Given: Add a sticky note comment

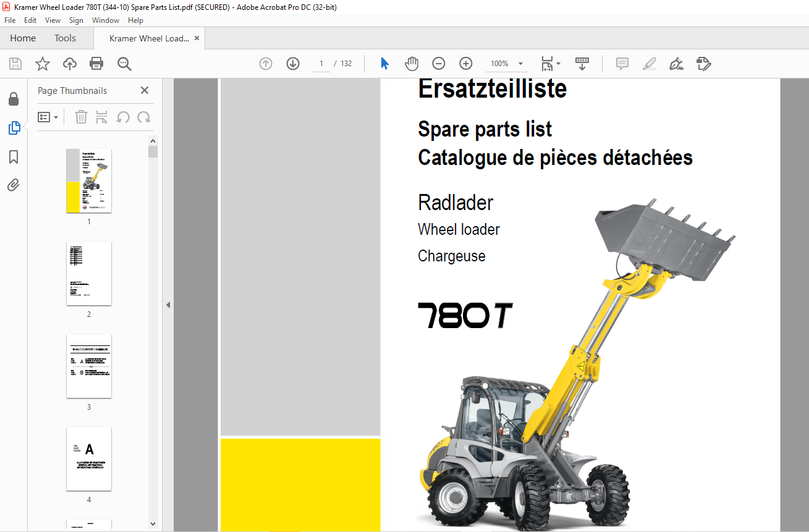Looking at the screenshot, I should (x=622, y=64).
